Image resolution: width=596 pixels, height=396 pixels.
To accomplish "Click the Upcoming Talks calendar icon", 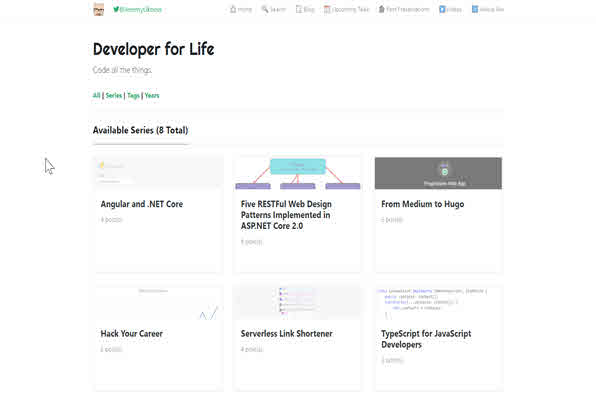I will (327, 9).
